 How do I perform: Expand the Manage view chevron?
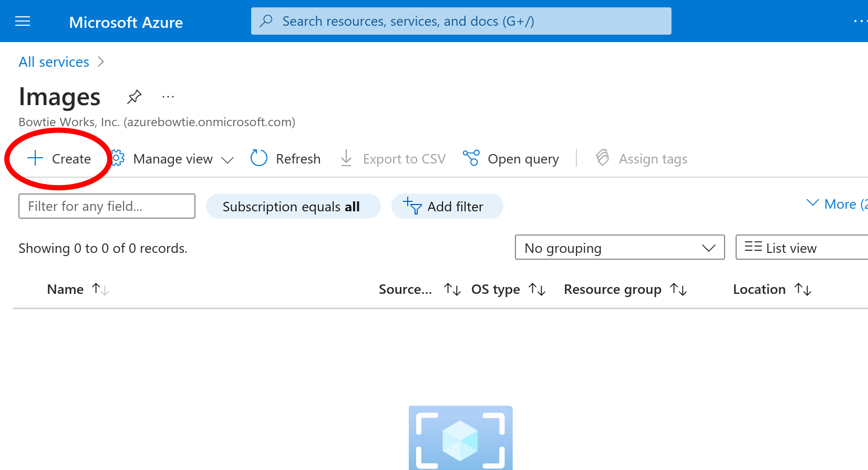[x=228, y=160]
